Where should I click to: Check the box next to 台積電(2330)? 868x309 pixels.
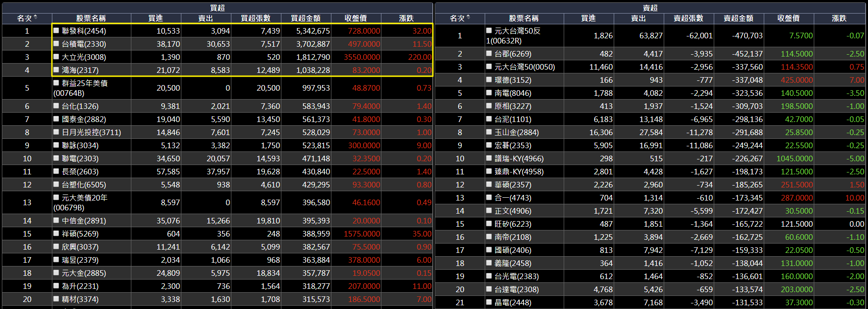56,43
